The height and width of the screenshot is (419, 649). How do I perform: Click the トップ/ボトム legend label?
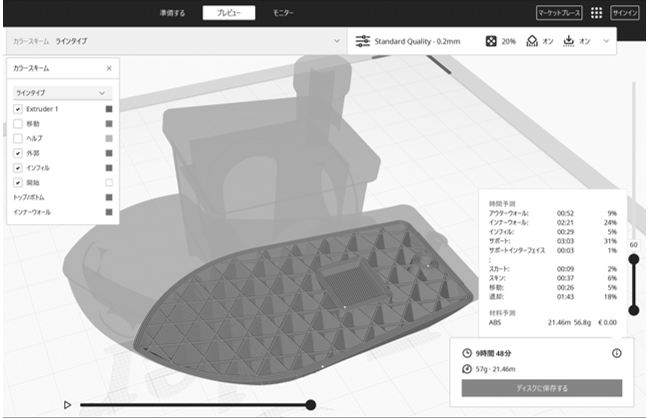point(29,197)
